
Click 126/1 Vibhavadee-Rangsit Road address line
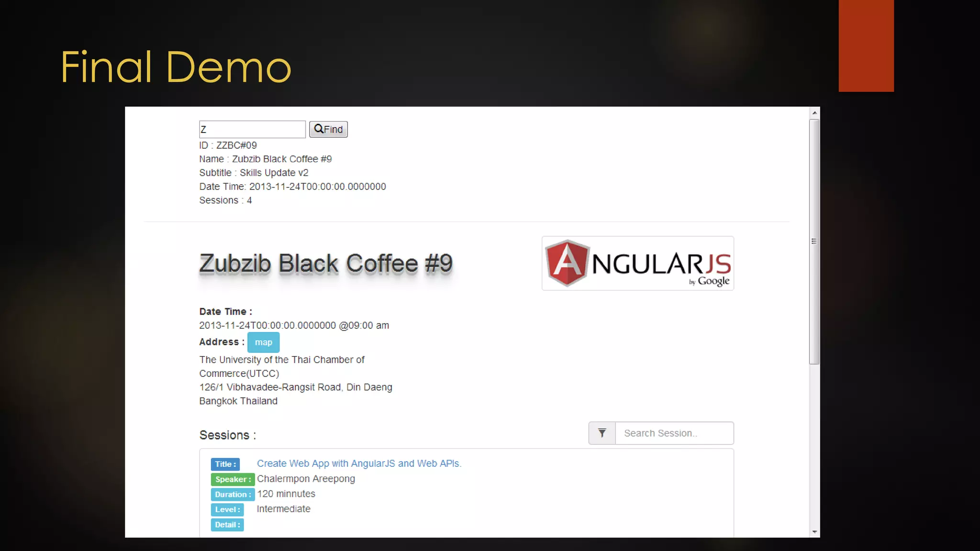coord(296,387)
